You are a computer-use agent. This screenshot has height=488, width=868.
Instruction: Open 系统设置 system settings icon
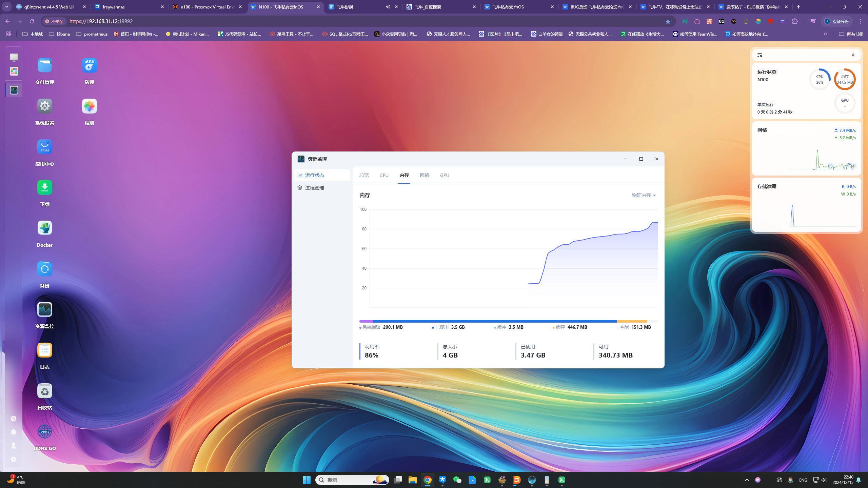[x=45, y=106]
